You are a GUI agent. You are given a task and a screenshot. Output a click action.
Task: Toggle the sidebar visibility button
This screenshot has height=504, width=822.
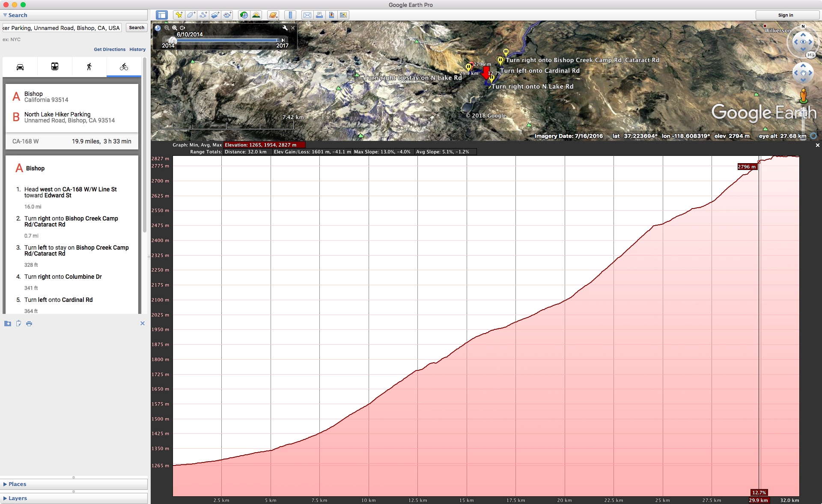tap(162, 15)
